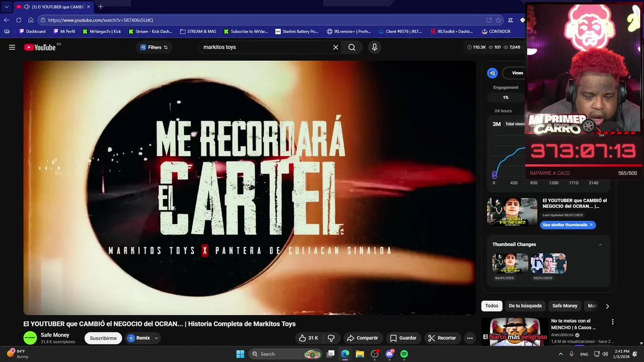Select the Todos filter chip

click(492, 306)
